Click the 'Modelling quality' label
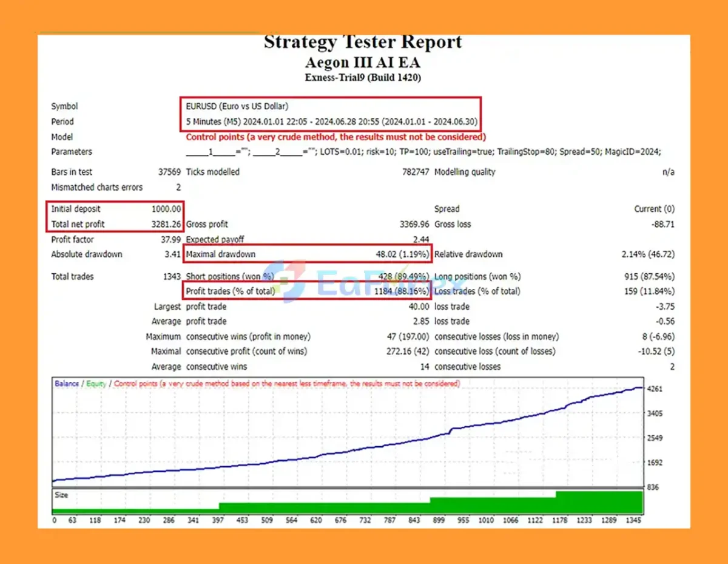This screenshot has width=728, height=564. pos(465,172)
